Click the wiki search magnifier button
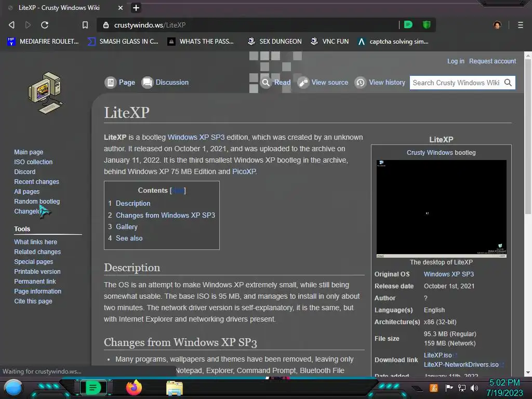The height and width of the screenshot is (399, 532). pyautogui.click(x=508, y=83)
